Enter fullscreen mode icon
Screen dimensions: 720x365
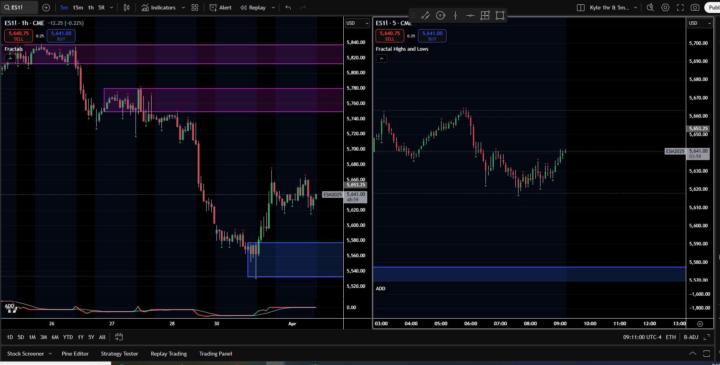click(x=680, y=7)
